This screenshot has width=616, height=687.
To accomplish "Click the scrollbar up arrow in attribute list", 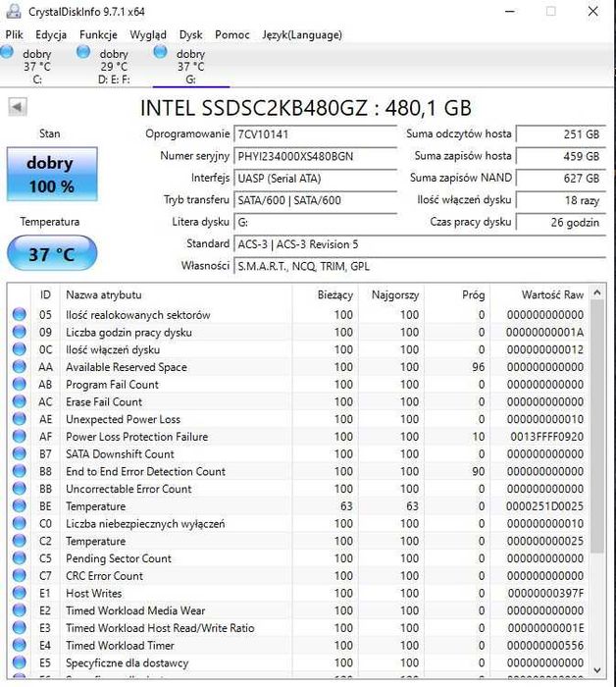I will click(597, 292).
